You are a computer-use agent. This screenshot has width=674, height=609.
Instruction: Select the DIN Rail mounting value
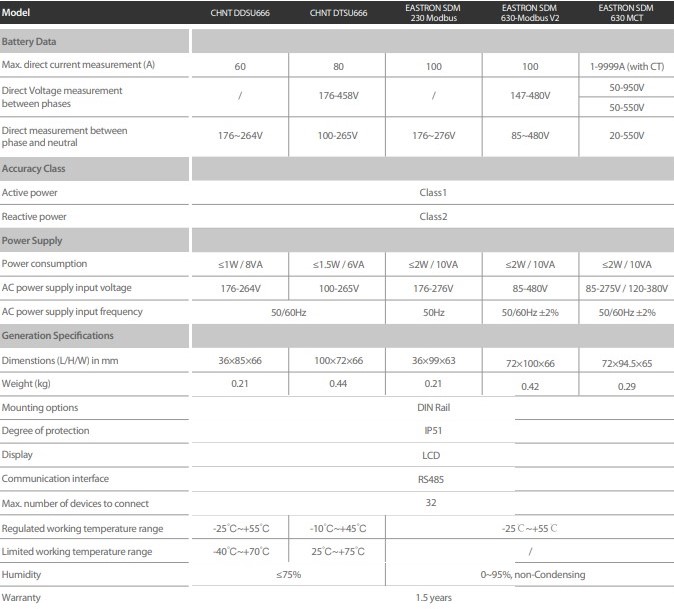click(433, 407)
